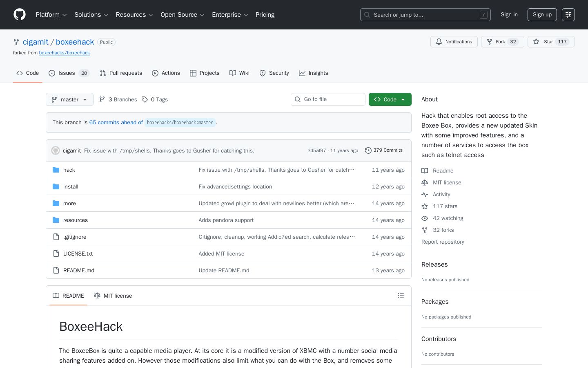
Task: Open the Issues tab
Action: click(69, 73)
